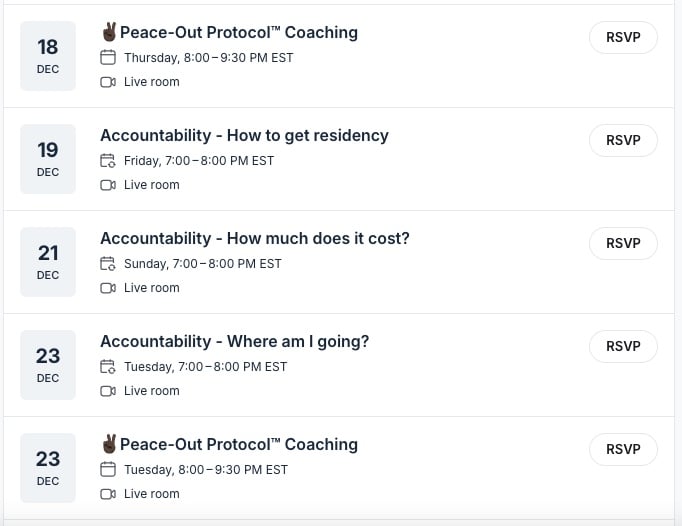RSVP to "How much does it cost?" session
Viewport: 682px width, 526px height.
[623, 244]
